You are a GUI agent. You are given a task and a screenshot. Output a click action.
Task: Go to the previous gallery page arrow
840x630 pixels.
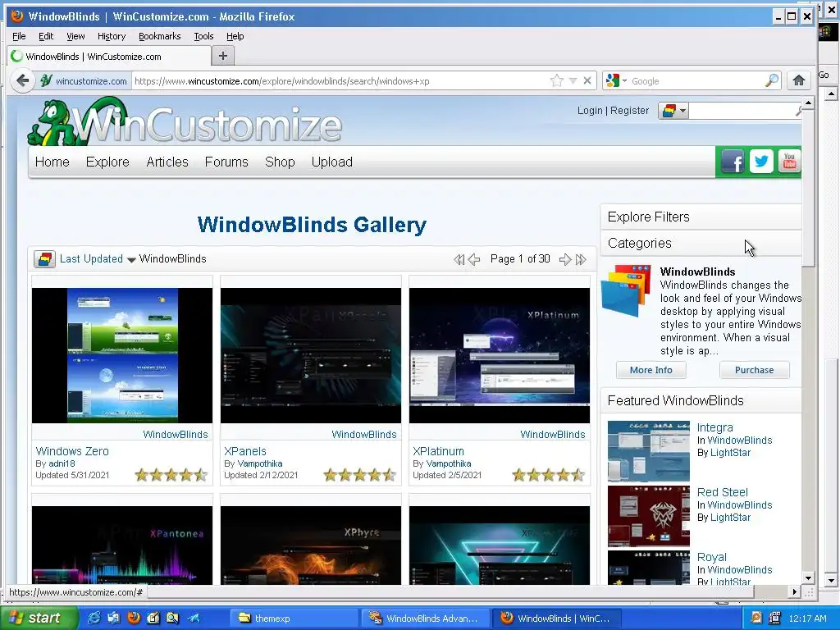(474, 260)
